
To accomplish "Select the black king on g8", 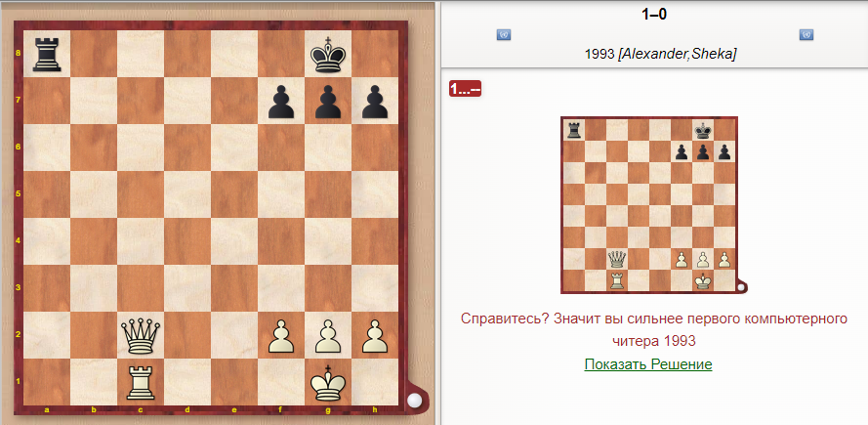I will tap(328, 54).
